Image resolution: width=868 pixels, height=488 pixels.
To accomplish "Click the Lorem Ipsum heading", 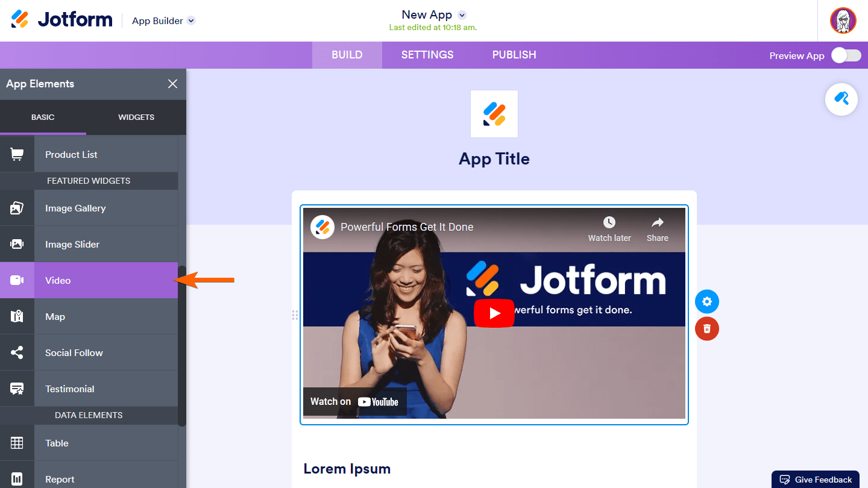I will (x=347, y=469).
